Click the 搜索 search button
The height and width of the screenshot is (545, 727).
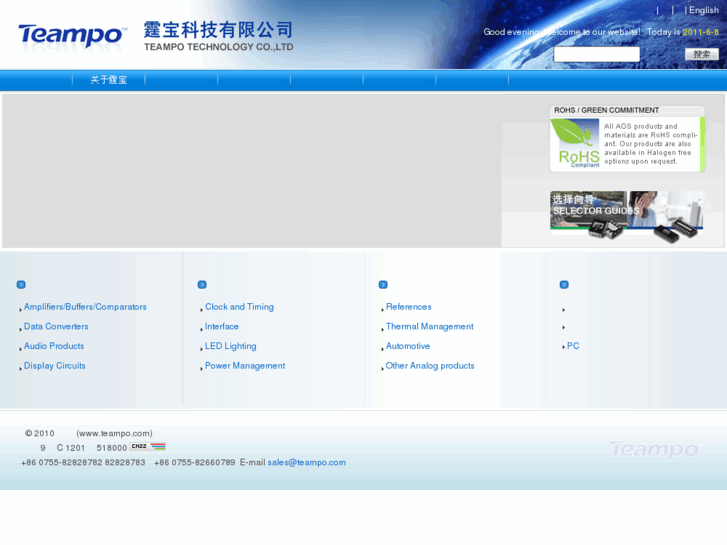point(701,54)
